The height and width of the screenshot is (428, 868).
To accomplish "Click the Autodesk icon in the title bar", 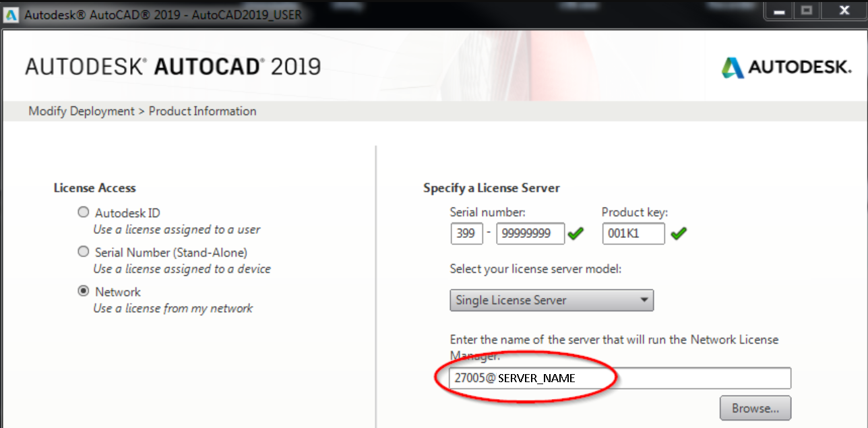I will click(x=10, y=10).
